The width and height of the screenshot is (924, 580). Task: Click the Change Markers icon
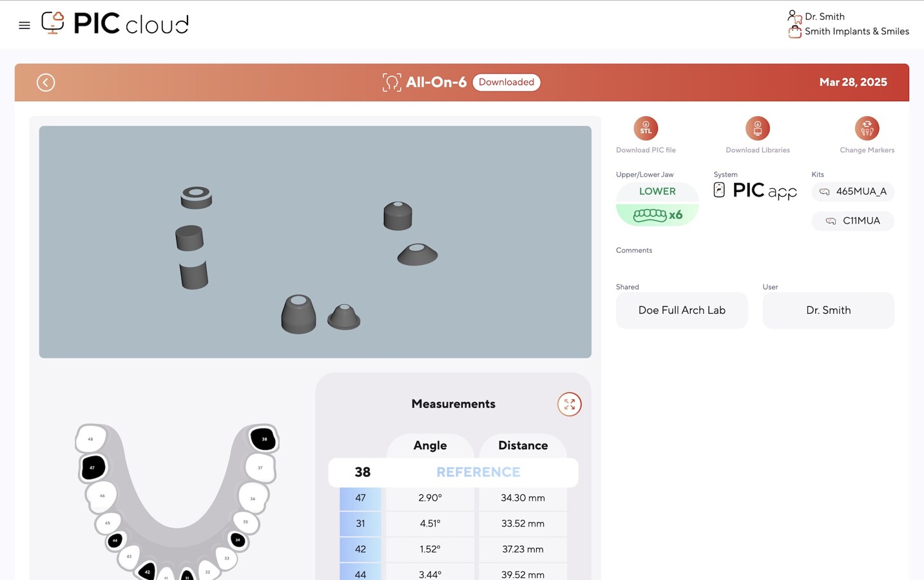click(x=867, y=129)
